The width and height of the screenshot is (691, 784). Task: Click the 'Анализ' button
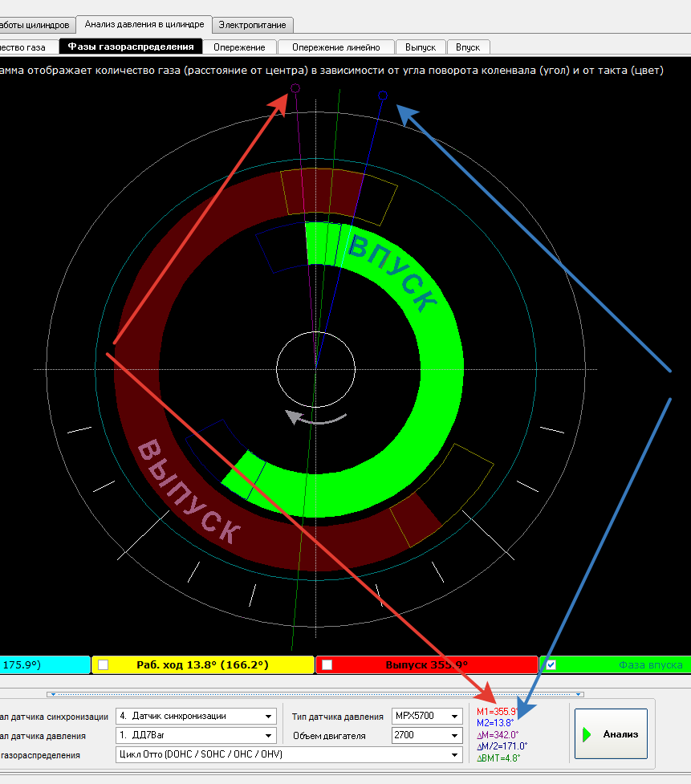coord(611,733)
